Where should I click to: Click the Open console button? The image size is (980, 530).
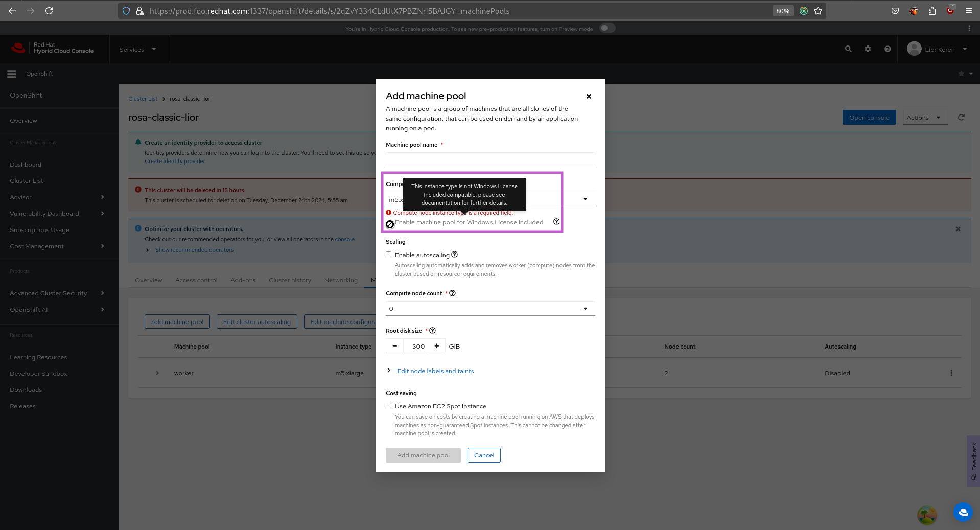pyautogui.click(x=869, y=118)
